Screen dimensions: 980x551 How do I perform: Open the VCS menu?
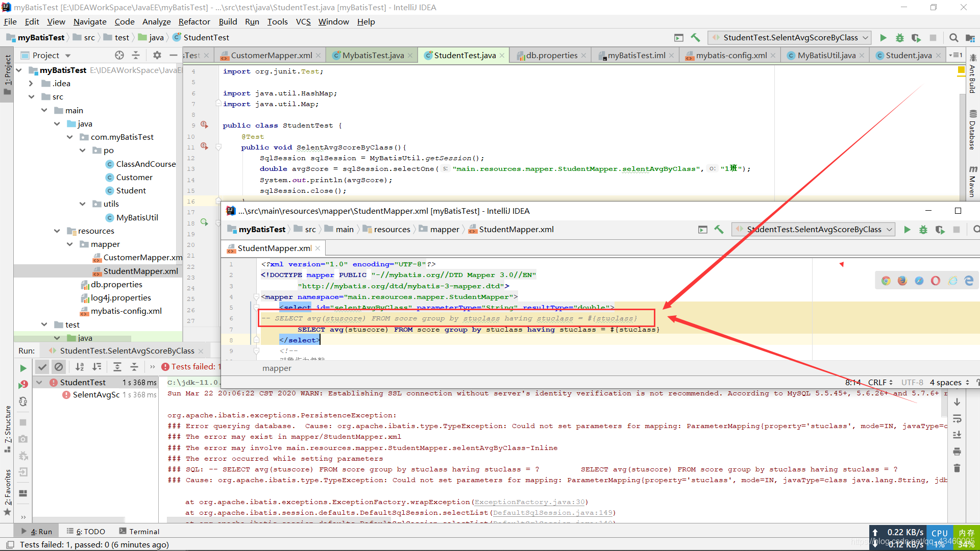click(x=303, y=22)
